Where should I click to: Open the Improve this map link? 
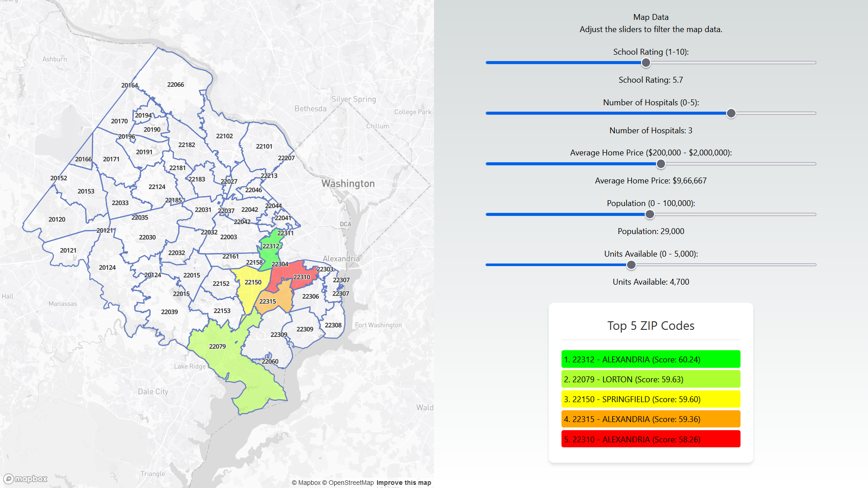point(403,483)
